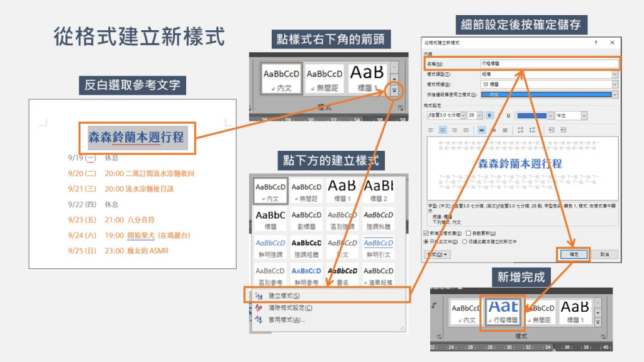This screenshot has width=644, height=362.
Task: Select 強調粗體 style in expanded gallery
Action: pos(306,248)
